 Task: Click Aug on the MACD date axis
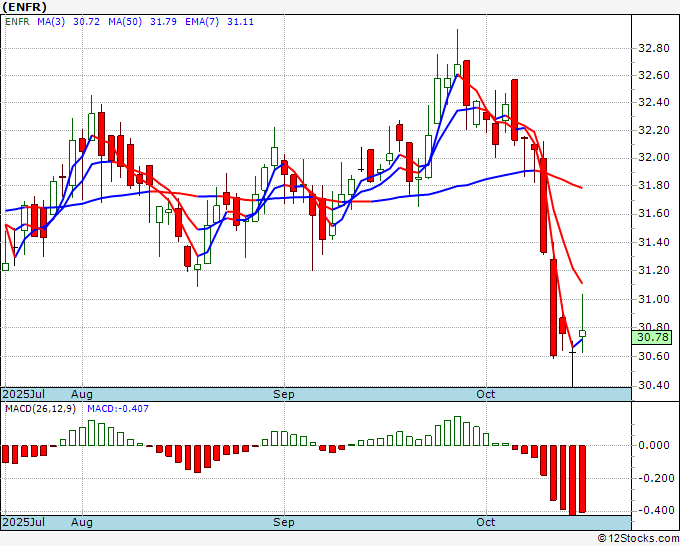[x=82, y=522]
